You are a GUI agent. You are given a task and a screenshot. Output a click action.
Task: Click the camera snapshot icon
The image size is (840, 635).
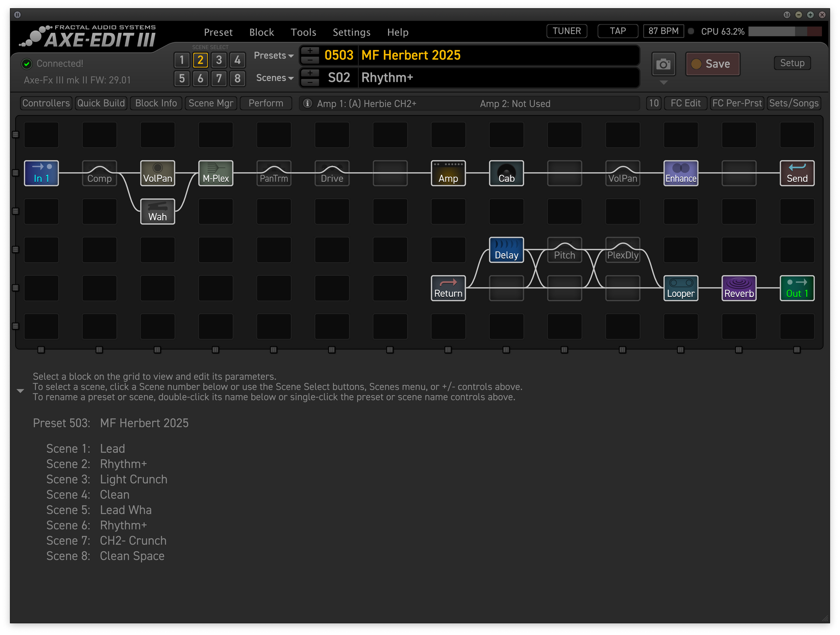click(663, 64)
